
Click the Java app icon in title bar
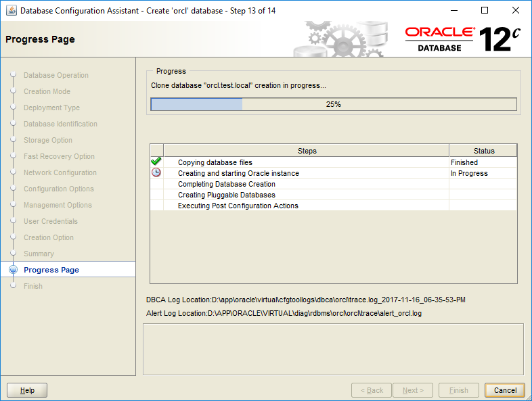12,11
